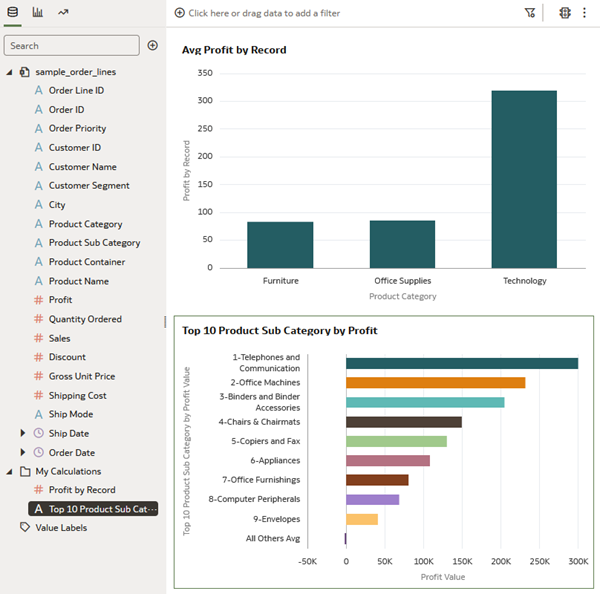
Task: Select Order ID column
Action: (x=66, y=110)
